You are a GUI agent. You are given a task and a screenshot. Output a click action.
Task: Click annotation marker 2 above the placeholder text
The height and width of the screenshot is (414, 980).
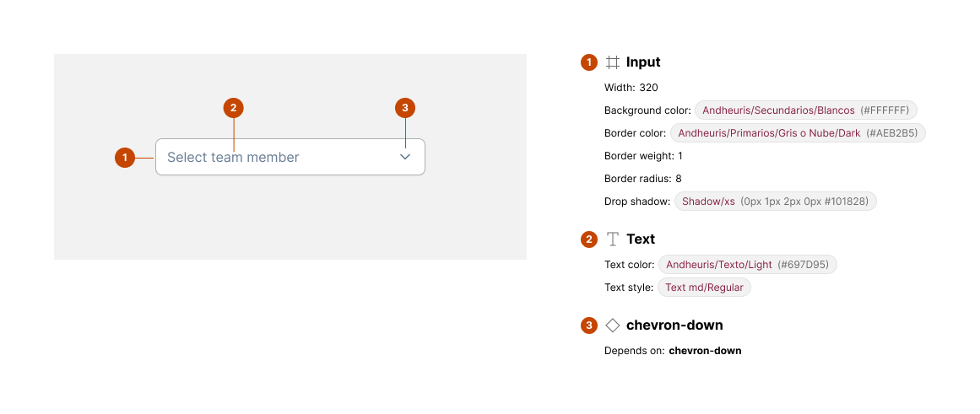point(233,108)
